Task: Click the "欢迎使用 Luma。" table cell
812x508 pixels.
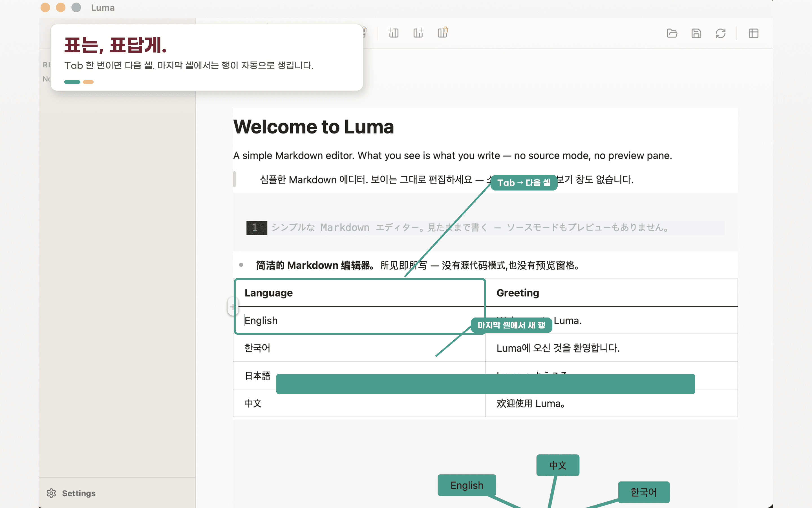Action: [x=611, y=403]
